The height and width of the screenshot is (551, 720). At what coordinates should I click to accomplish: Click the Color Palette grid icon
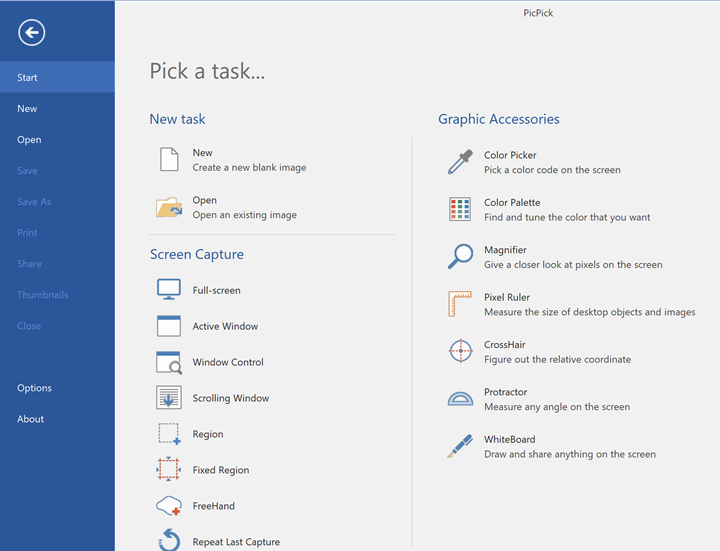(460, 209)
